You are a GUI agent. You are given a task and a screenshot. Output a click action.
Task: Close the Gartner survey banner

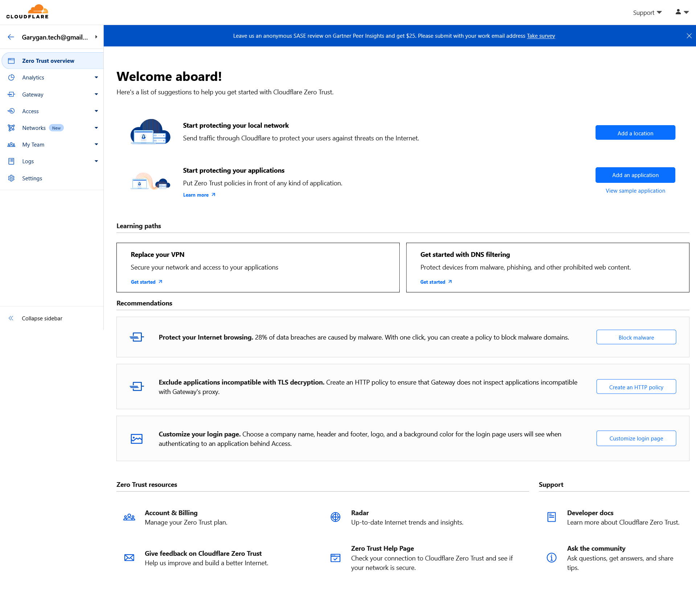coord(689,36)
